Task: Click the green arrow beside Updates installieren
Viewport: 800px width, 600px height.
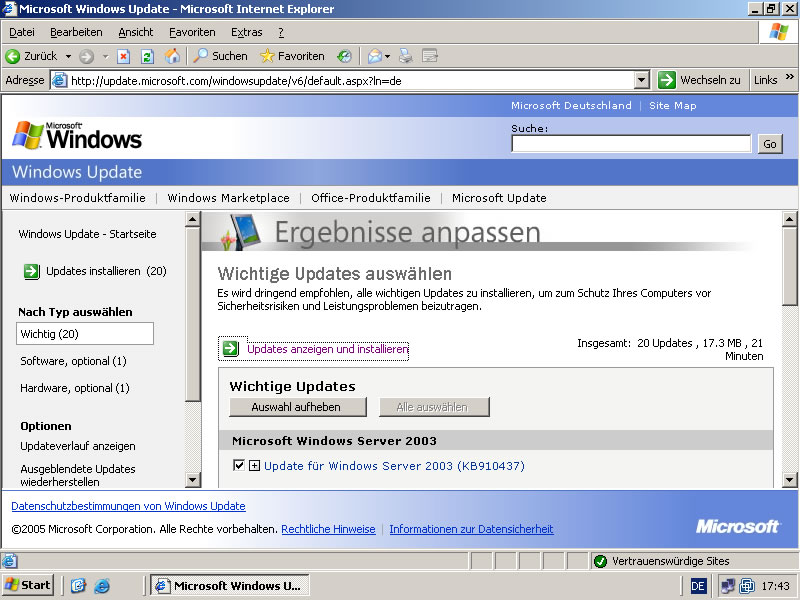Action: point(31,271)
